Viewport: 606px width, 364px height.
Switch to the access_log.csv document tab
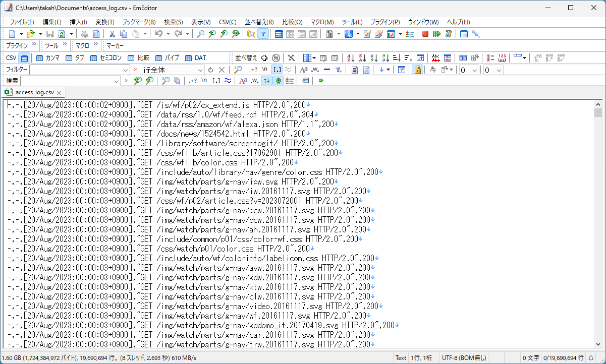[x=33, y=92]
